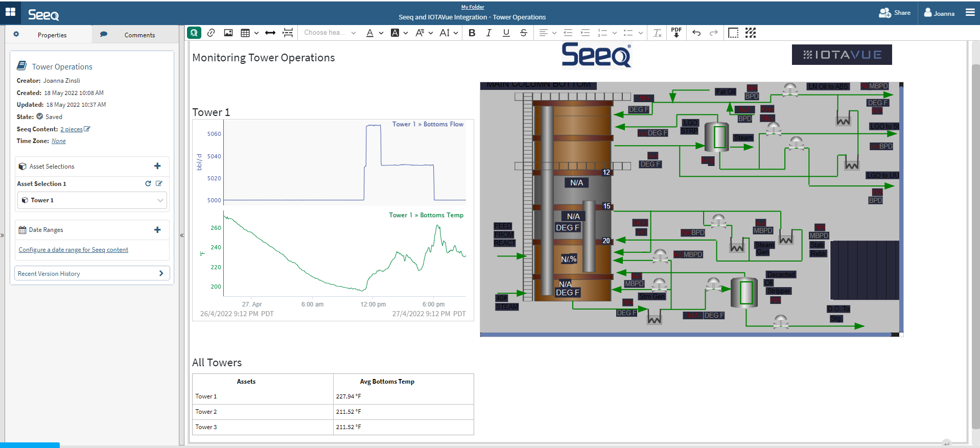Click the undo arrow icon

click(696, 33)
